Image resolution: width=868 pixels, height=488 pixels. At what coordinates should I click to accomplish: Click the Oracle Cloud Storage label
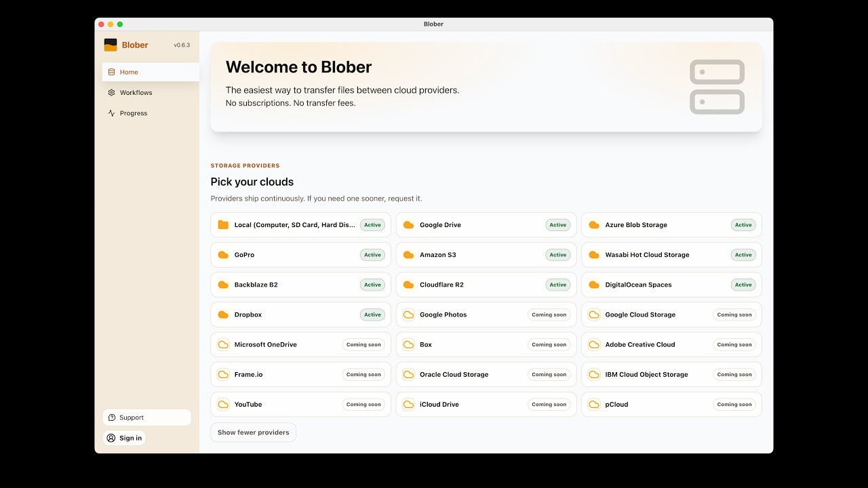pos(454,374)
